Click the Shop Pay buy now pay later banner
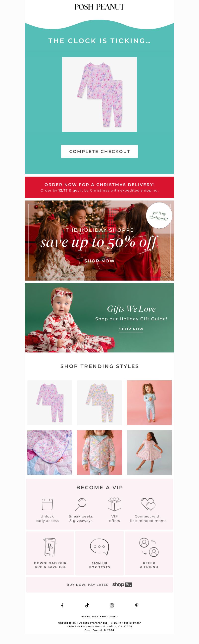 click(99, 585)
